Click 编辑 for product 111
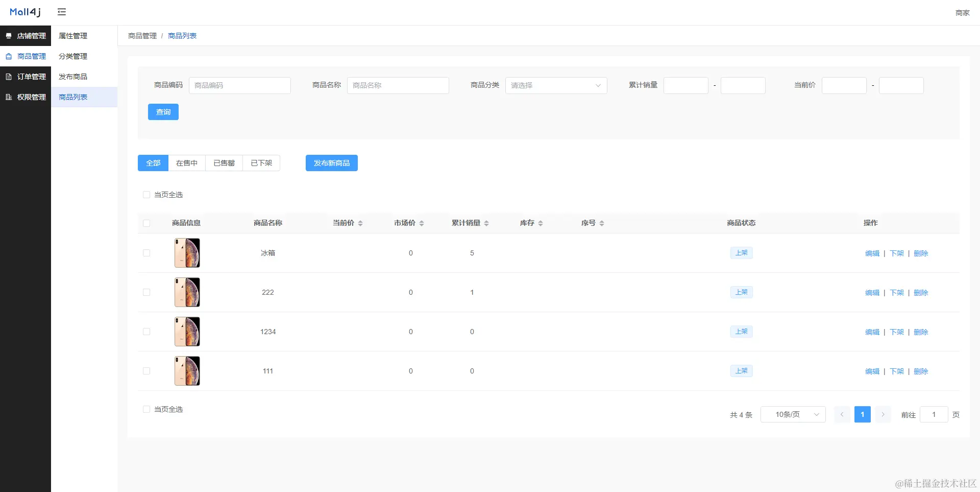 pos(872,371)
